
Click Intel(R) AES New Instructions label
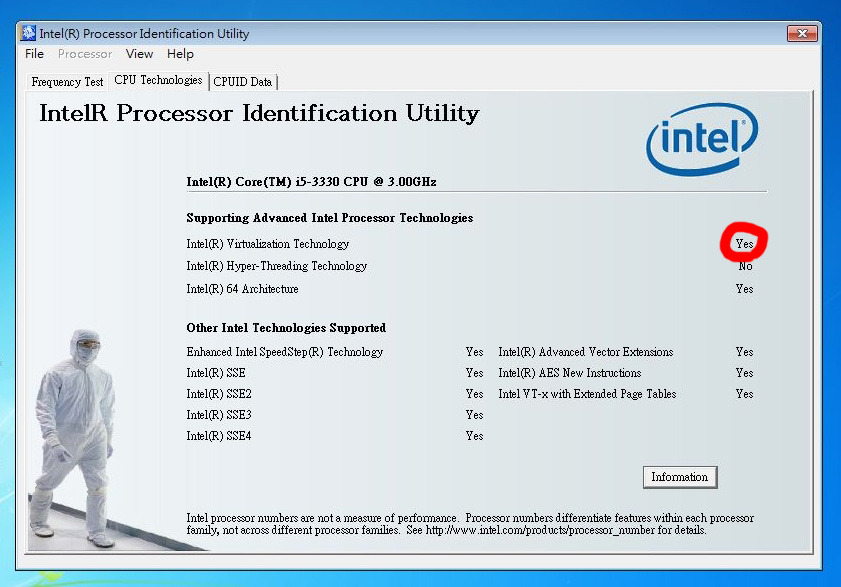(570, 372)
